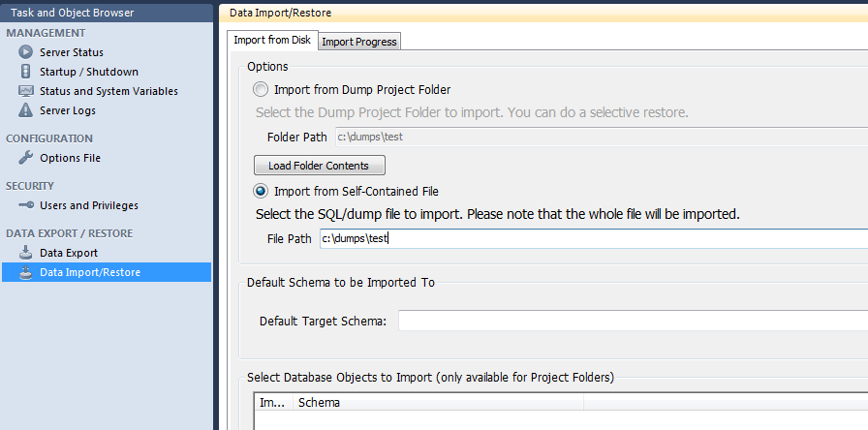868x430 pixels.
Task: Click the Users and Privileges key icon
Action: (x=25, y=205)
